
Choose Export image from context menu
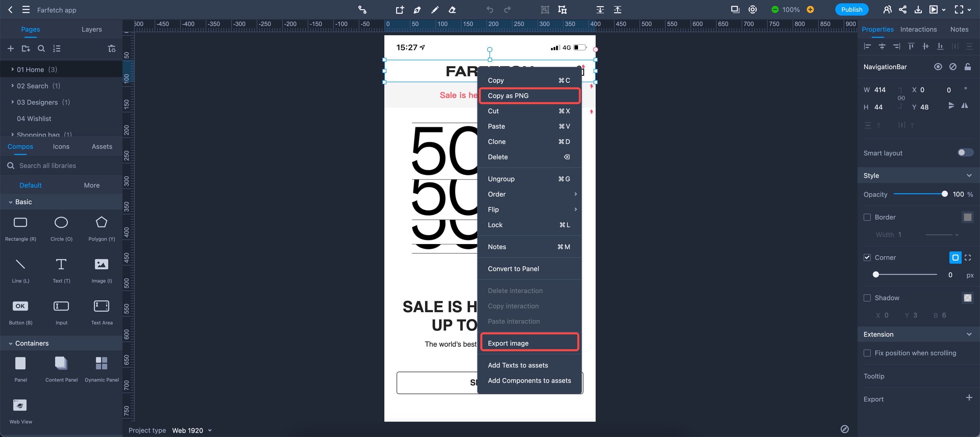pos(530,343)
